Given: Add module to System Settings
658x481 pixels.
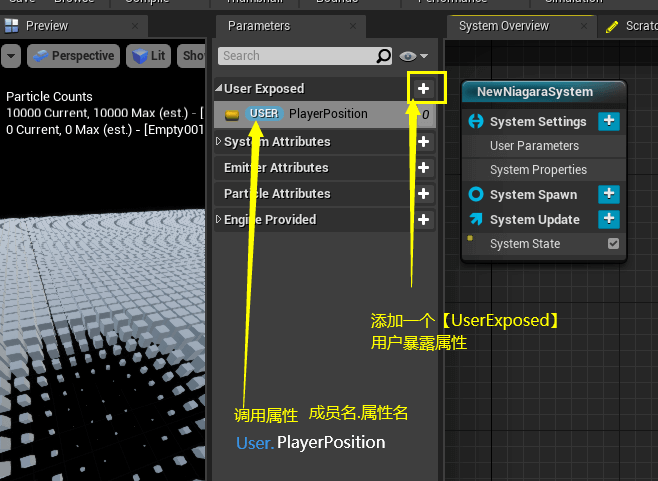Looking at the screenshot, I should click(x=609, y=121).
